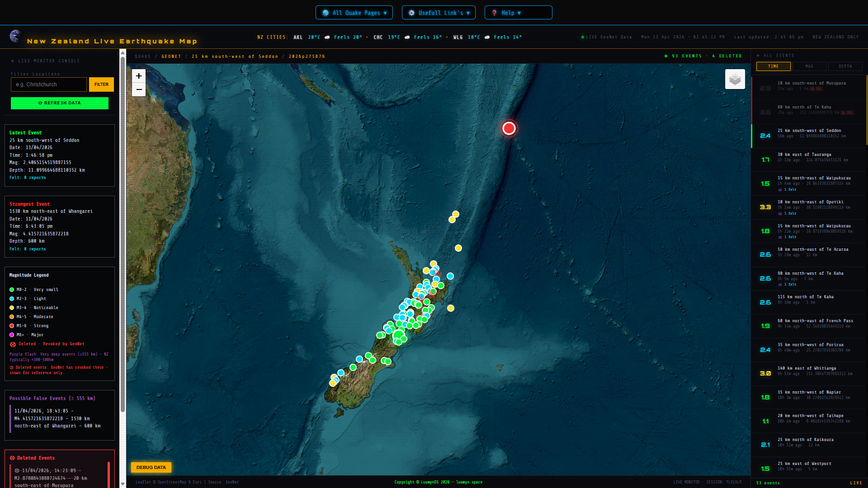868x488 pixels.
Task: Click the yellow marker in Fiordland
Action: coord(333,383)
